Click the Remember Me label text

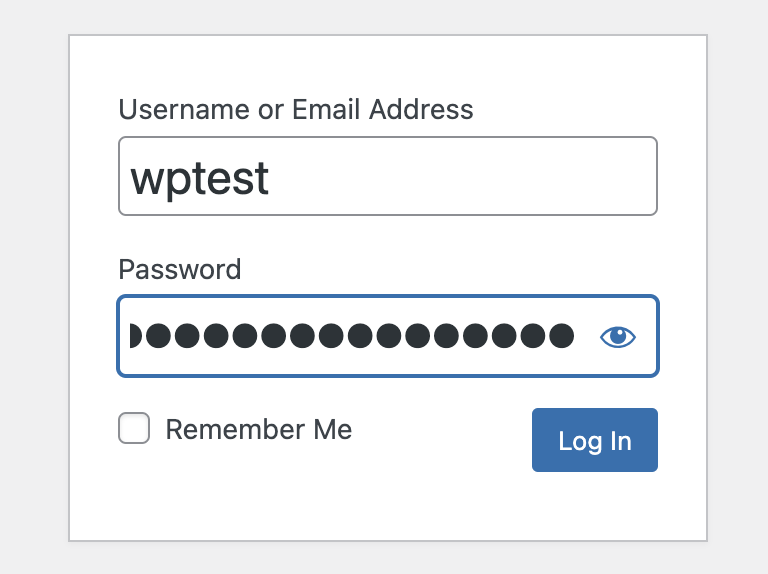[x=259, y=429]
